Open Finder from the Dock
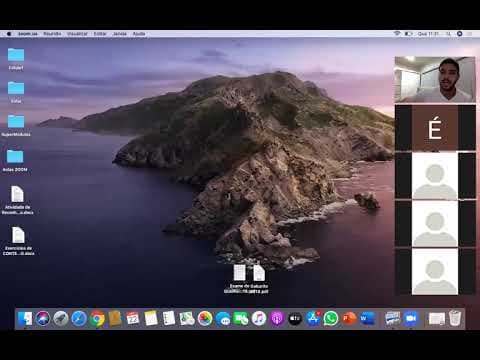Viewport: 480px width, 360px height. click(x=25, y=319)
